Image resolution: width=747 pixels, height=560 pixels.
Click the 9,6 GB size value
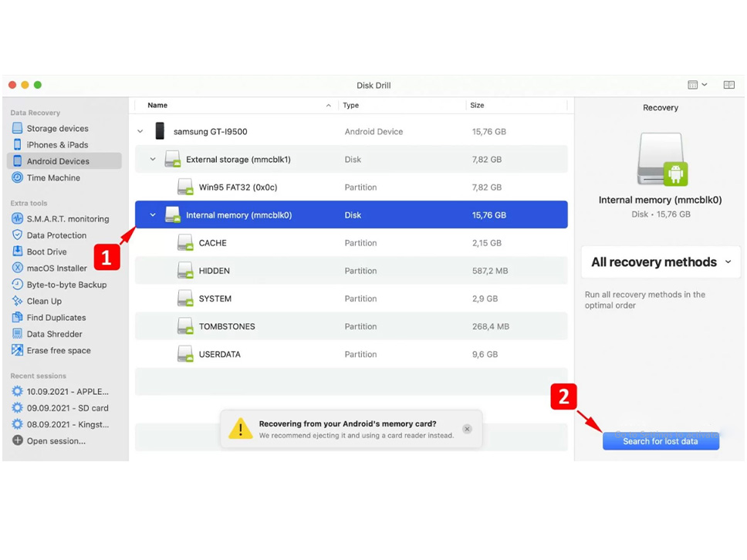[485, 354]
